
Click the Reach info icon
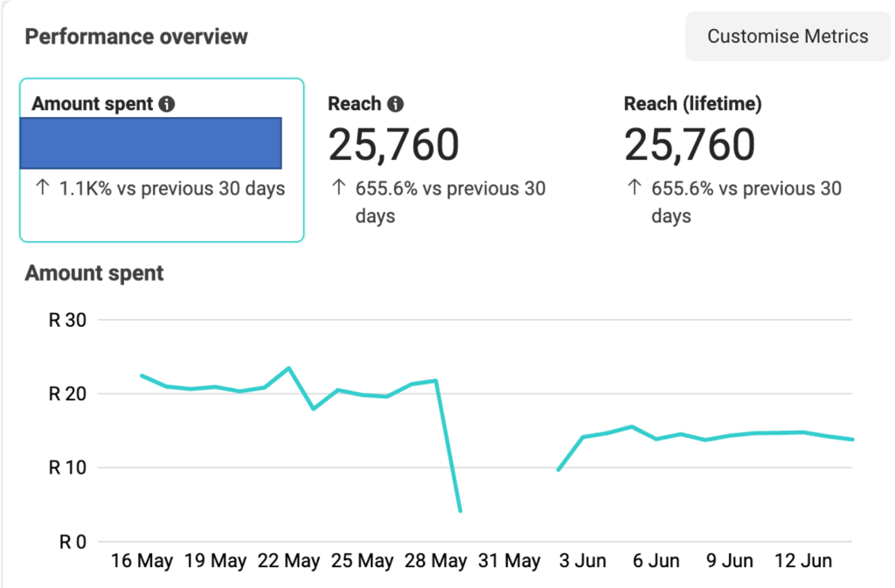tap(395, 104)
